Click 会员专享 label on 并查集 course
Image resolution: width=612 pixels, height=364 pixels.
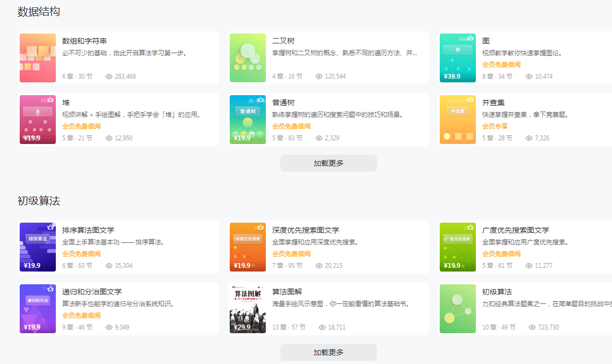(x=494, y=126)
